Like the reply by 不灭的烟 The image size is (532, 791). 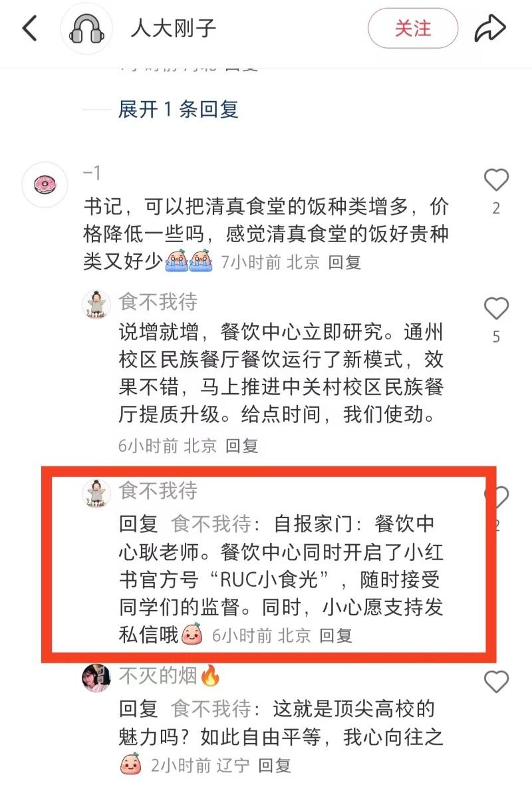coord(496,682)
